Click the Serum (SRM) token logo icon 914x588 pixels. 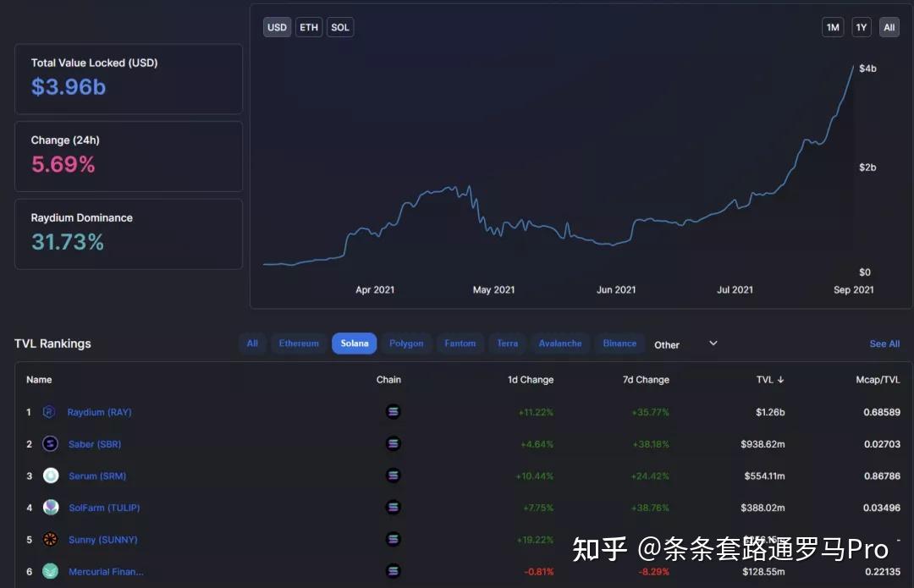click(x=51, y=475)
